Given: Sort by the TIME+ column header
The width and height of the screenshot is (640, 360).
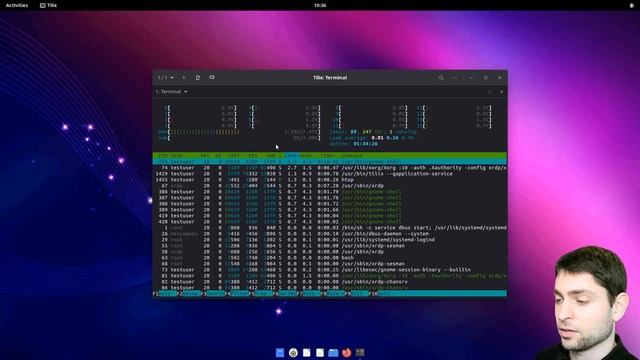Looking at the screenshot, I should [327, 156].
